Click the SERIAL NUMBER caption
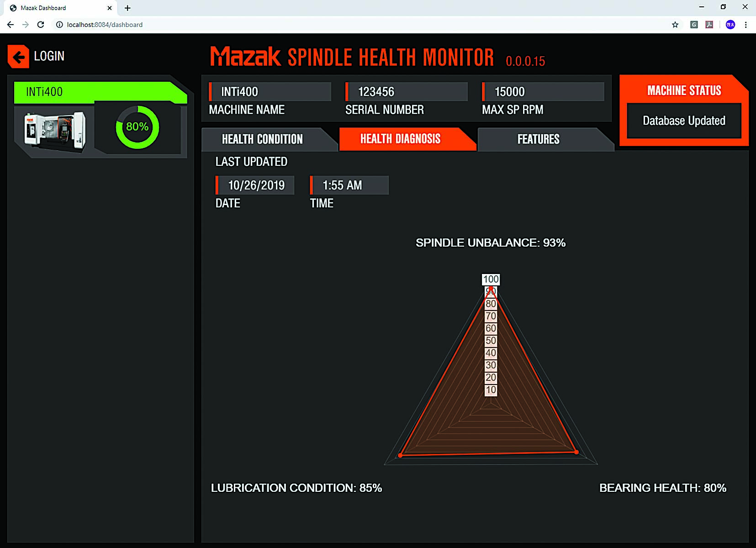756x548 pixels. click(x=385, y=110)
